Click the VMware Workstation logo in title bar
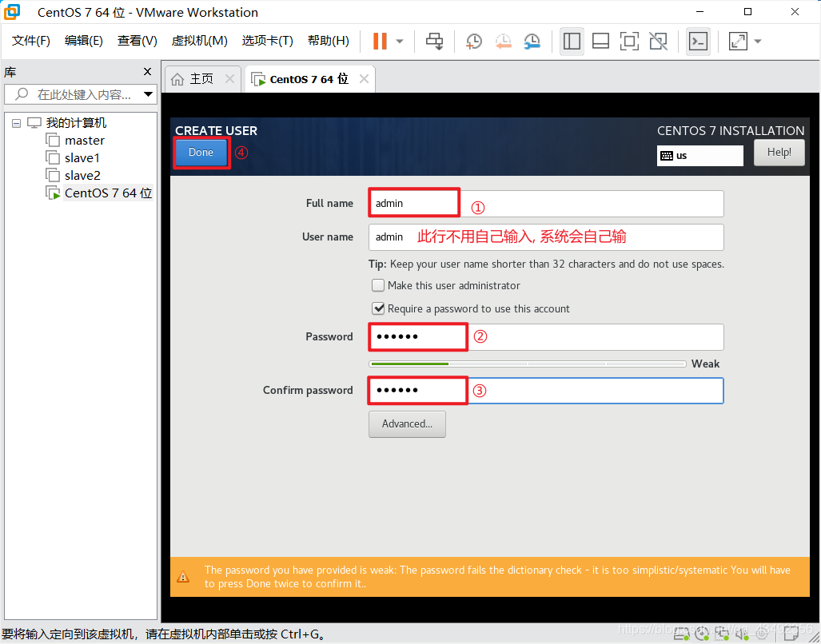 (x=11, y=11)
